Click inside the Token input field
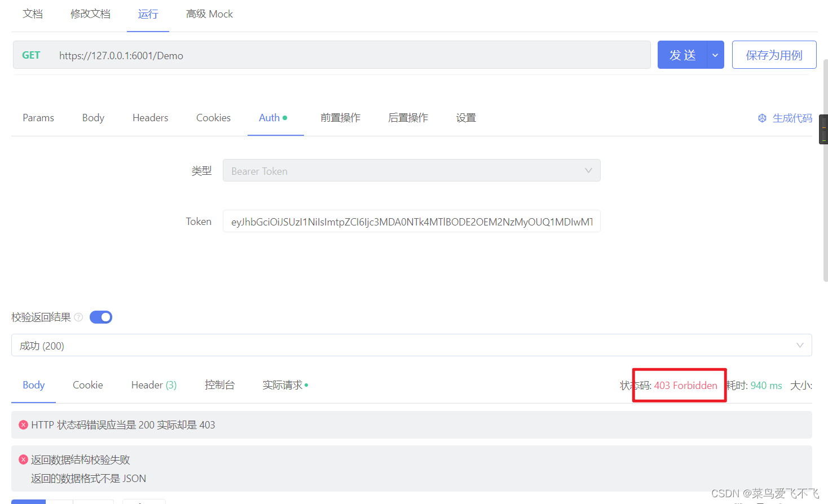Image resolution: width=828 pixels, height=504 pixels. [x=412, y=221]
